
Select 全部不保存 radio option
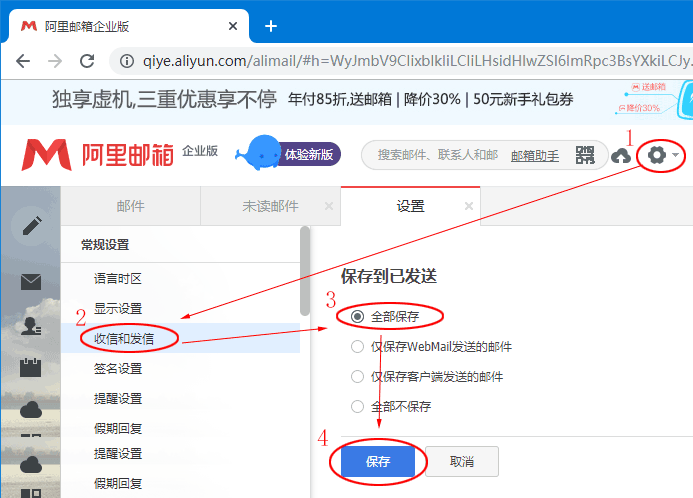[357, 406]
